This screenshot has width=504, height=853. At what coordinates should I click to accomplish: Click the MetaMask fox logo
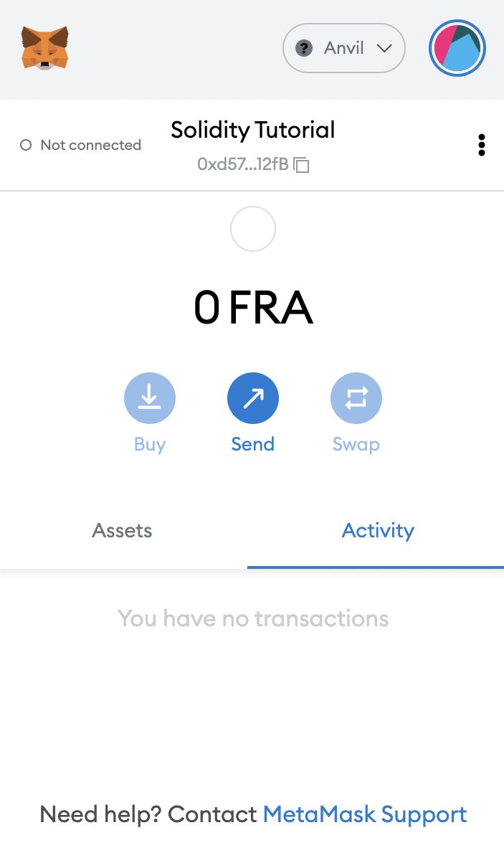(45, 48)
